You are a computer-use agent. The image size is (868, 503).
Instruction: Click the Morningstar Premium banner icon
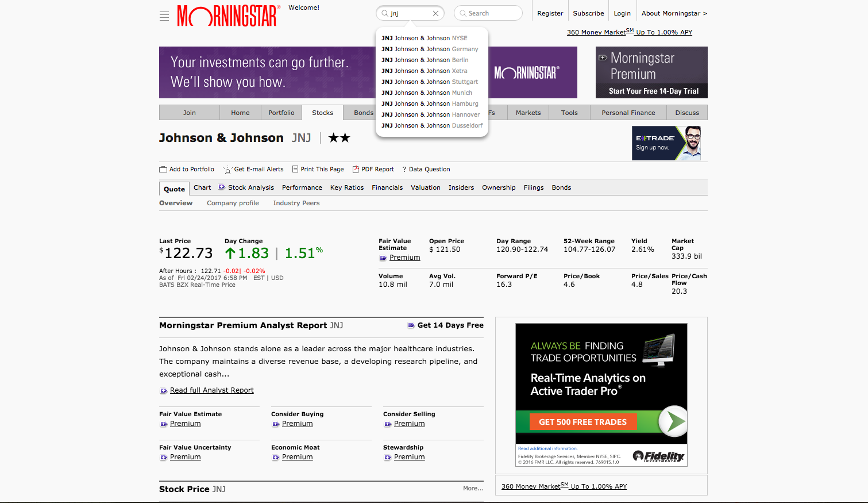click(603, 57)
